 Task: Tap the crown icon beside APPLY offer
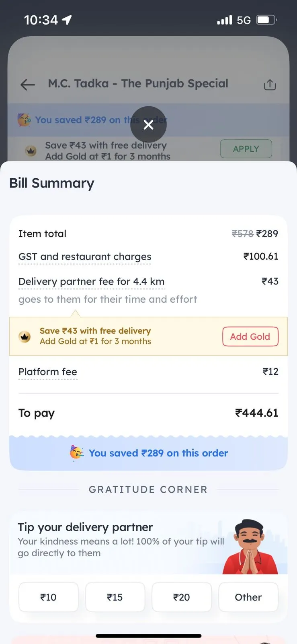point(31,151)
